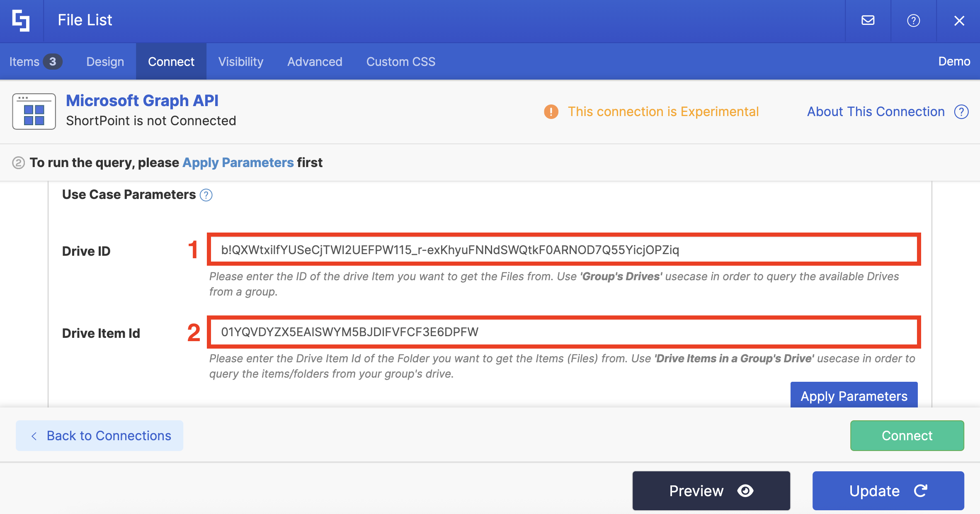Close the File List dialog
The image size is (980, 514).
click(959, 20)
